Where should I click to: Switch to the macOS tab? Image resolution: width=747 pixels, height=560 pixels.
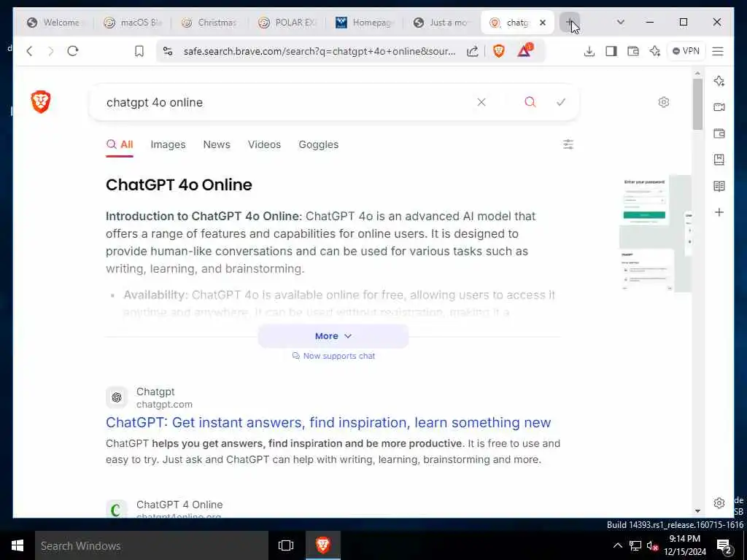point(133,23)
